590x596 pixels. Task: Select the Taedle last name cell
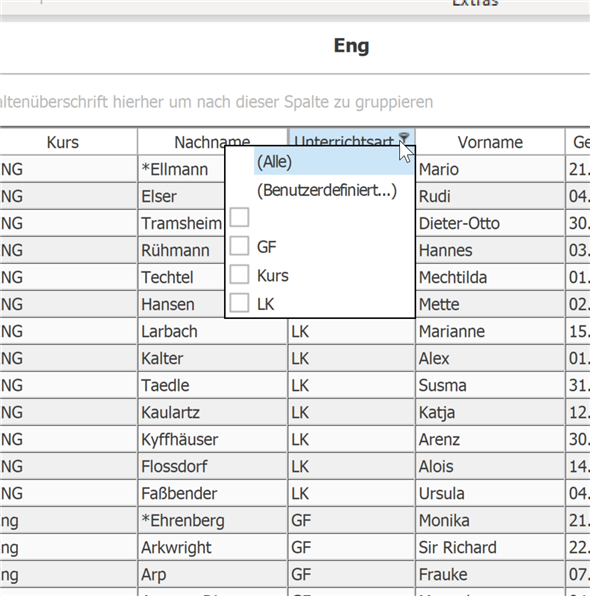point(212,385)
